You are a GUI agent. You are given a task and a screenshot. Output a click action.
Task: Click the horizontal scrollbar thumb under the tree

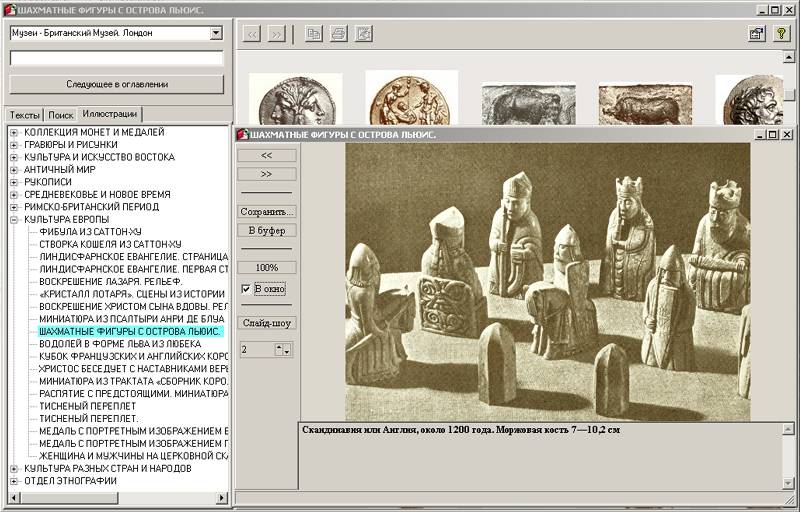tap(69, 498)
